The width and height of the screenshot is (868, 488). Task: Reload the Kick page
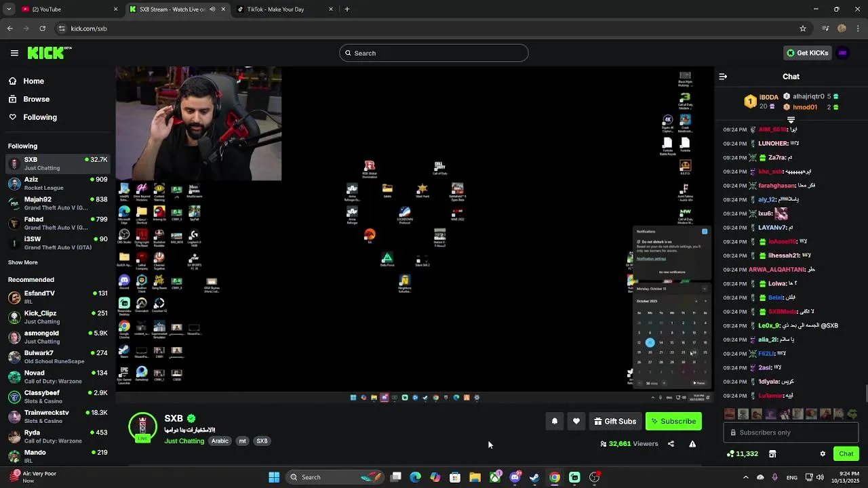[x=42, y=28]
